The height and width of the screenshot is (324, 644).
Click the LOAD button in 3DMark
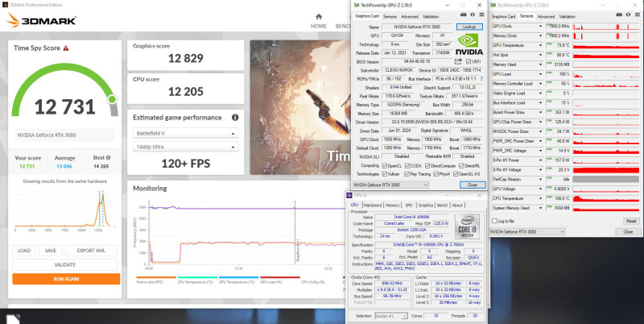click(x=24, y=251)
